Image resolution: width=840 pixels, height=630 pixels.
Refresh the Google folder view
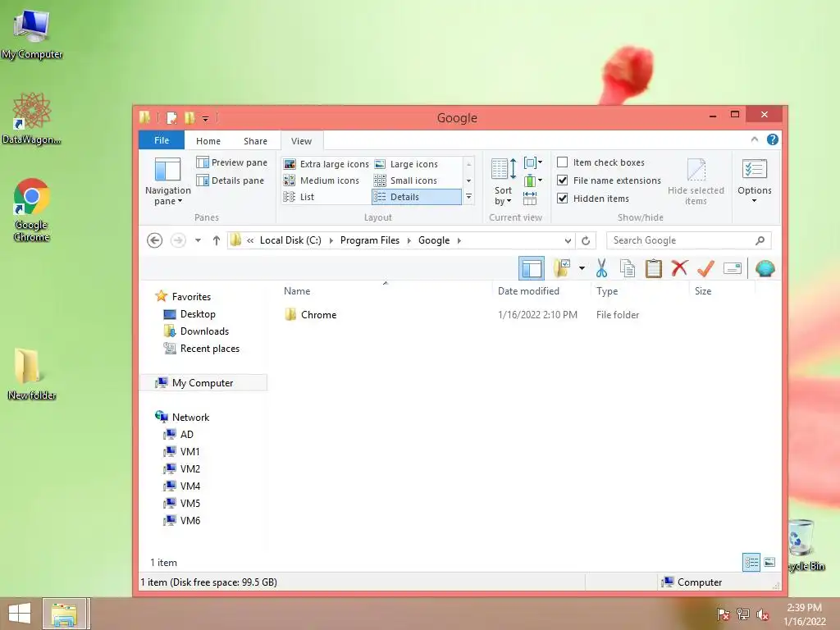point(586,240)
